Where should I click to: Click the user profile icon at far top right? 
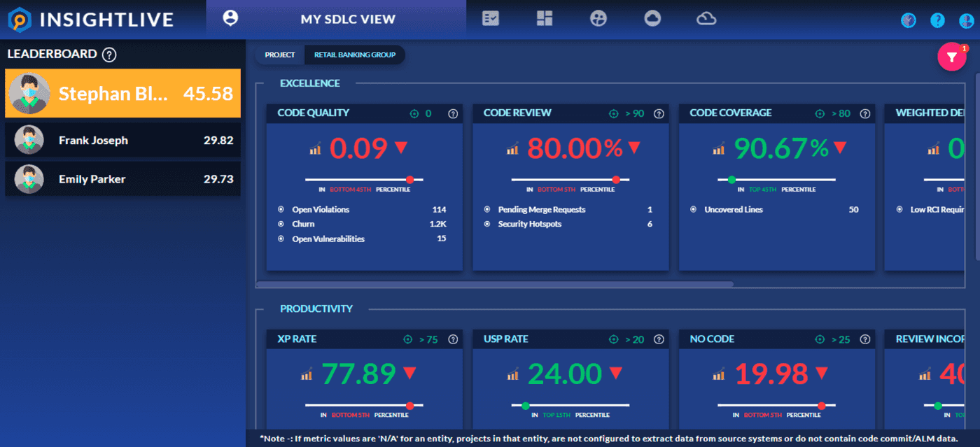[967, 20]
